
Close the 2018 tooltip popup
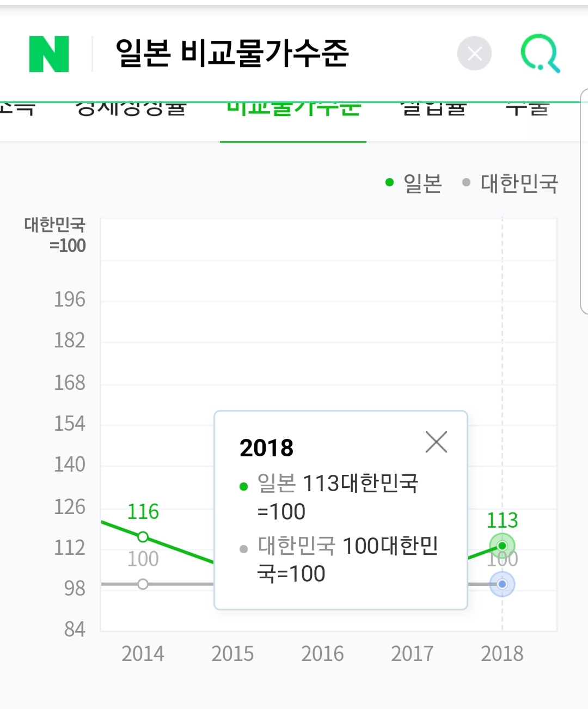436,442
